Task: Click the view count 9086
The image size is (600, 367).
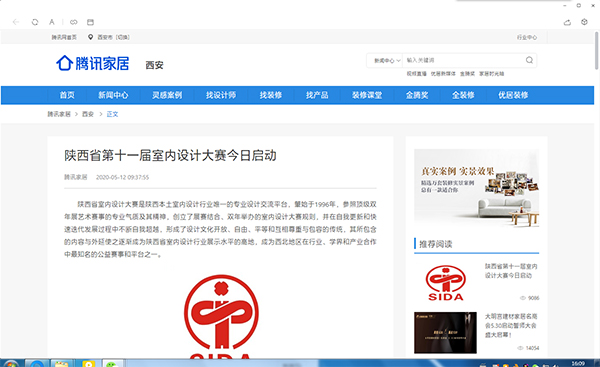Action: click(x=533, y=298)
